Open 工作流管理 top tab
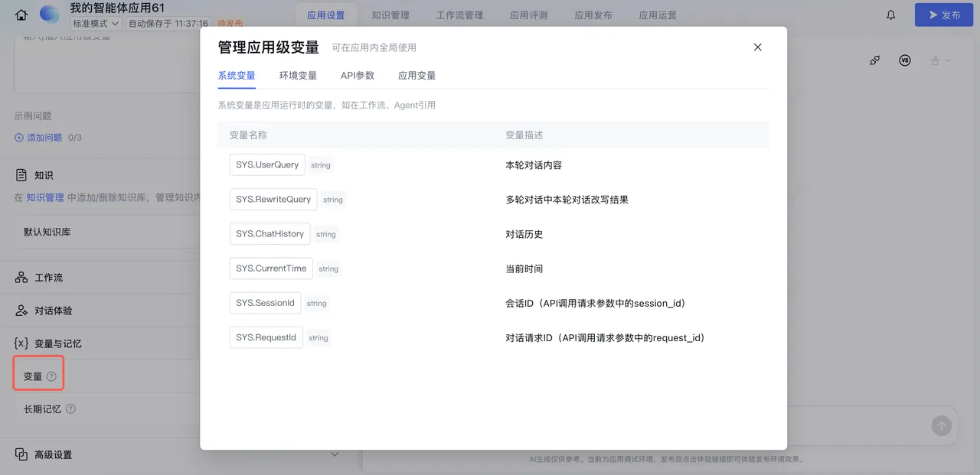 coord(459,15)
